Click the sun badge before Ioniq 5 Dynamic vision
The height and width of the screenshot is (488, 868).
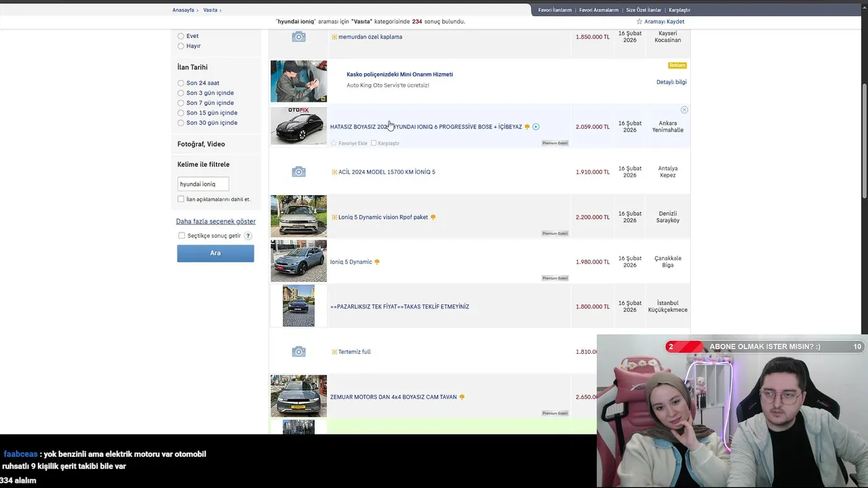[x=334, y=217]
